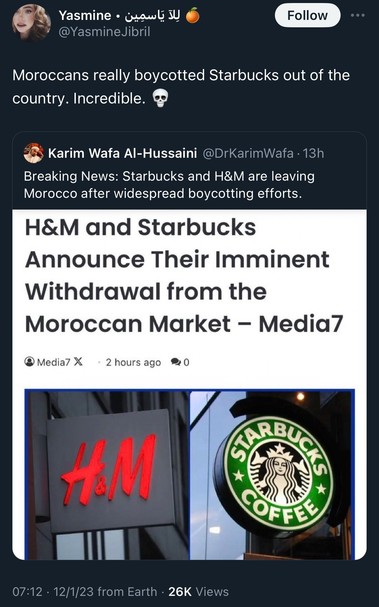The height and width of the screenshot is (607, 379).
Task: Open Karim Wafa Al-Hussaini's avatar
Action: coord(34,153)
